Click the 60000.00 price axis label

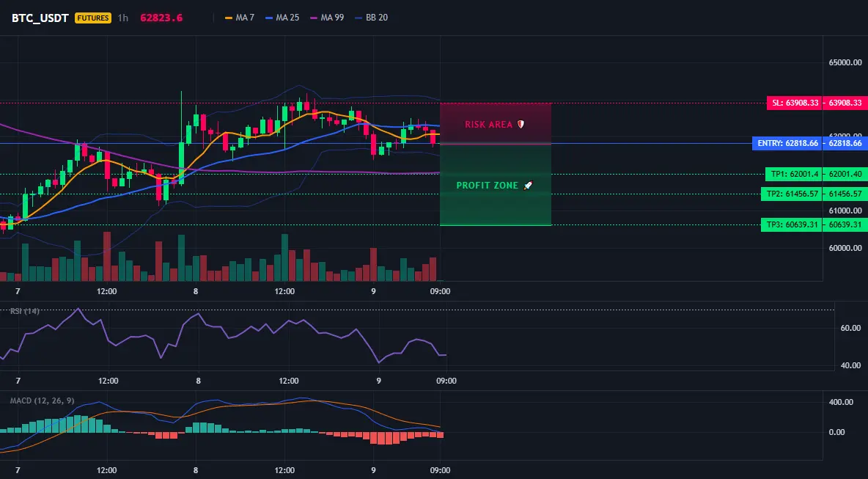coord(845,248)
